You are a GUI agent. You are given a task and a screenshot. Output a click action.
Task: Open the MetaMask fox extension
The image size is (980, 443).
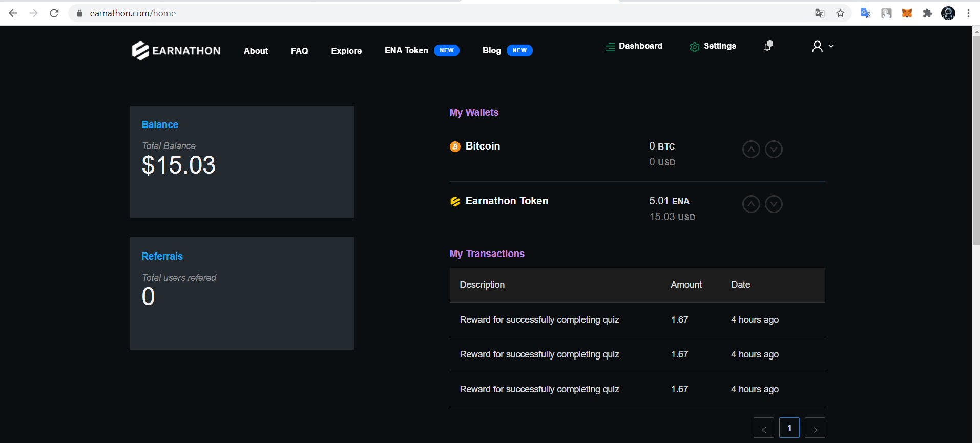coord(907,13)
